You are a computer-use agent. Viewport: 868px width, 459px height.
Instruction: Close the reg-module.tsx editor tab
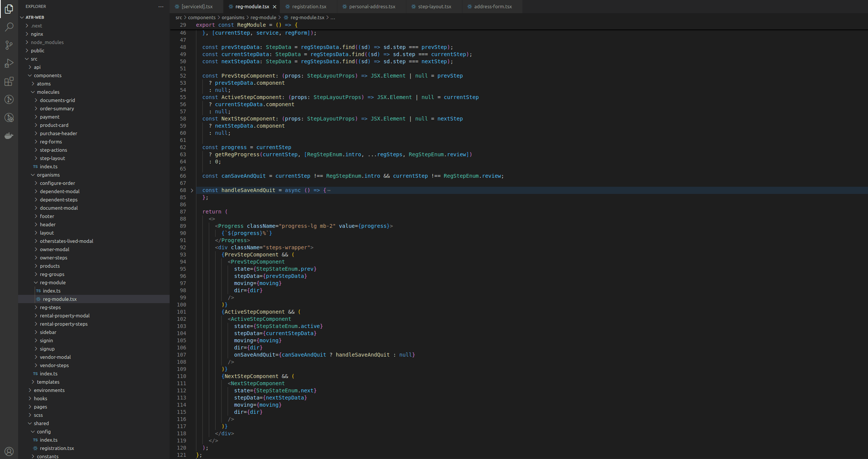(274, 6)
